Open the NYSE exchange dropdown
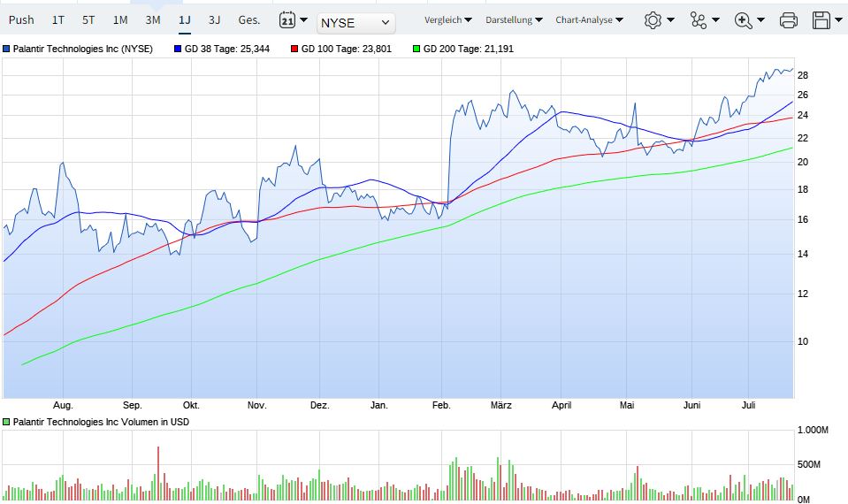This screenshot has width=848, height=504. pyautogui.click(x=355, y=23)
